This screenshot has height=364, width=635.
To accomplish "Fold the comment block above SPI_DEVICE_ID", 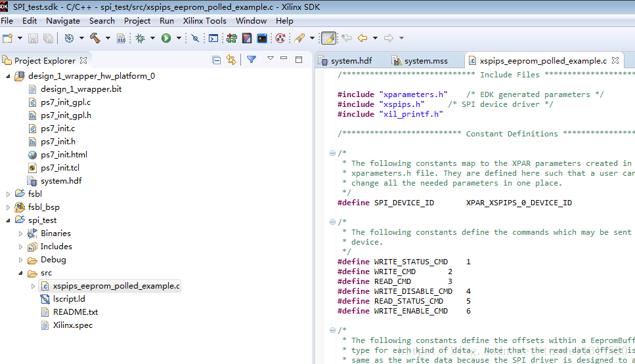I will coord(332,153).
